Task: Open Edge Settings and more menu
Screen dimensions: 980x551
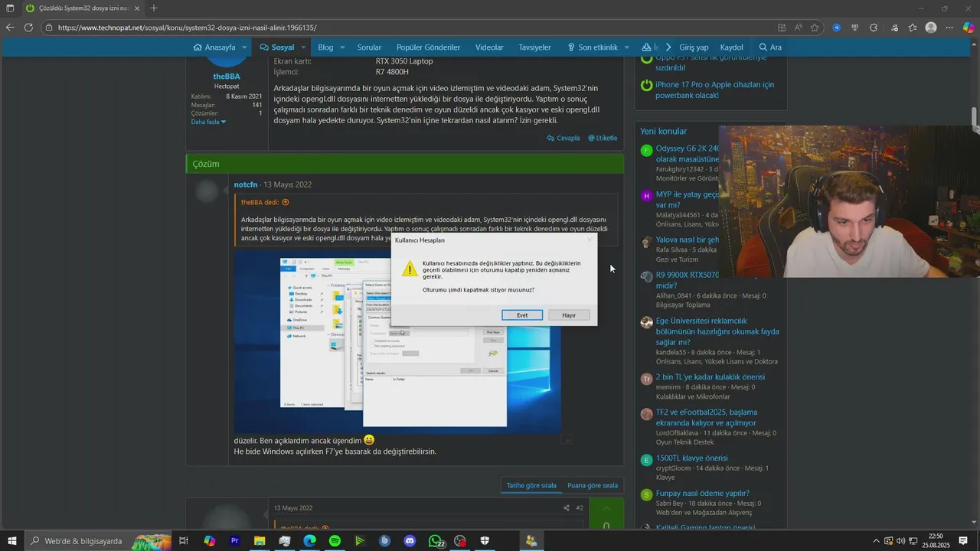Action: 949,28
